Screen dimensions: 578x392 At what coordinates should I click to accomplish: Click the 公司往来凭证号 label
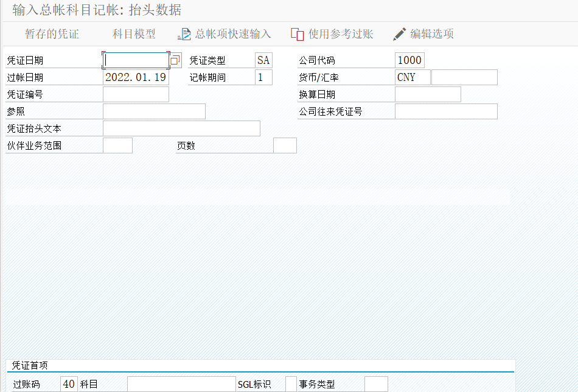[330, 111]
